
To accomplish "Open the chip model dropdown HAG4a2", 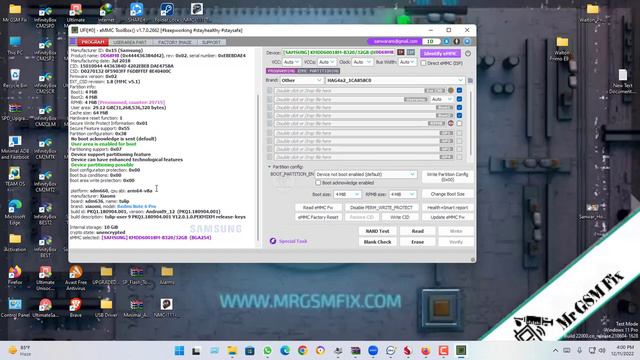I will pyautogui.click(x=395, y=80).
